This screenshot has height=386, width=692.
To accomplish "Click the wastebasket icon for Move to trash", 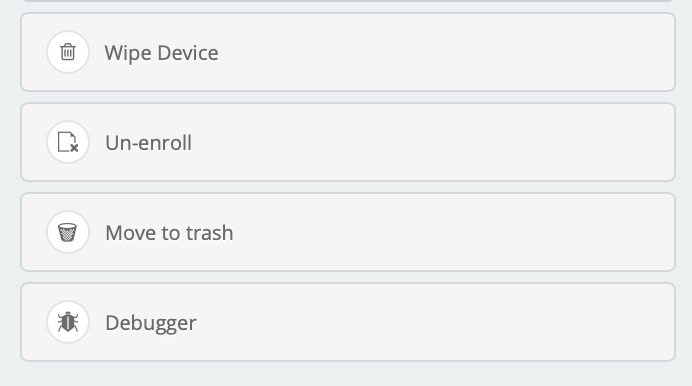I will pos(68,232).
